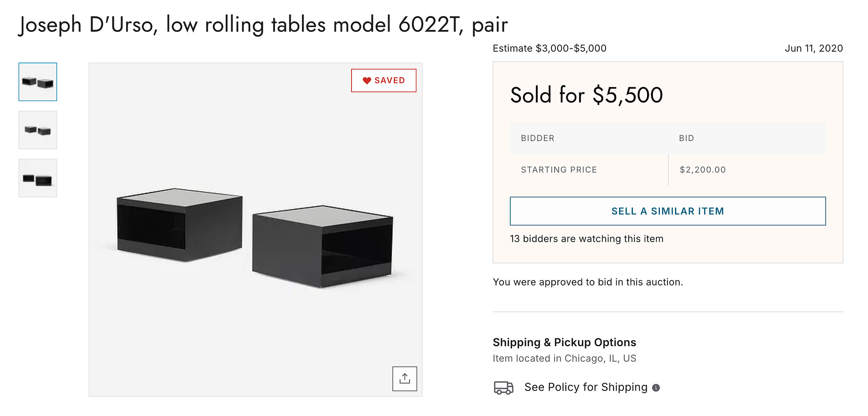Toggle the red heart SAVED button

[383, 80]
